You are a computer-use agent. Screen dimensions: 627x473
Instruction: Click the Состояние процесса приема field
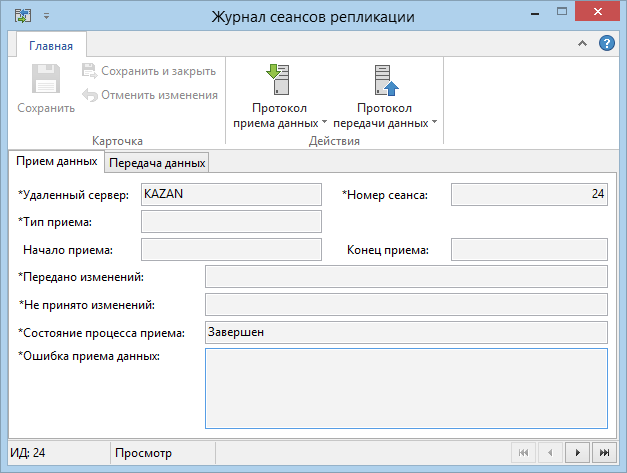[x=406, y=332]
